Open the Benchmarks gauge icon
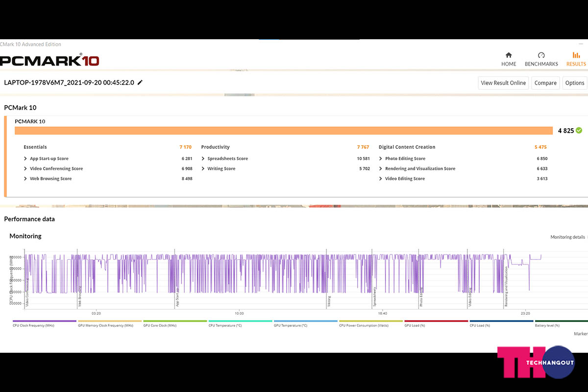 tap(541, 55)
